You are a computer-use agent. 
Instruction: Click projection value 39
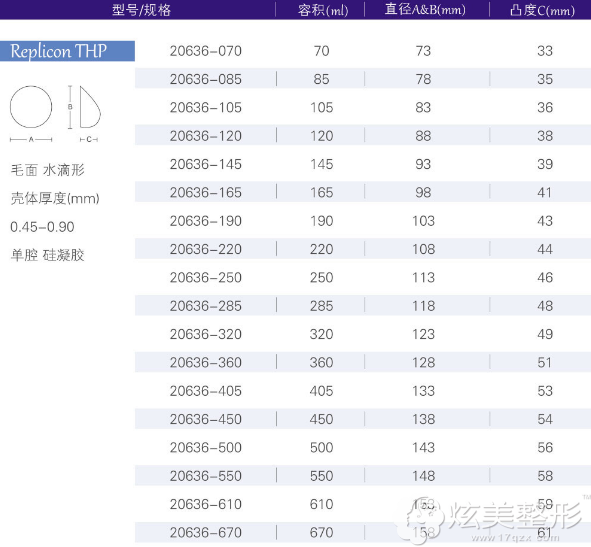(x=545, y=164)
